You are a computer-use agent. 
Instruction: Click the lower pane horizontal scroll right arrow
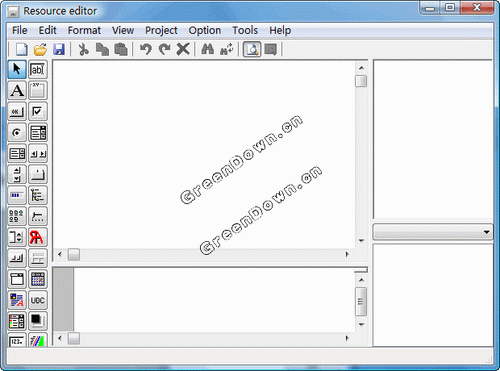(347, 338)
